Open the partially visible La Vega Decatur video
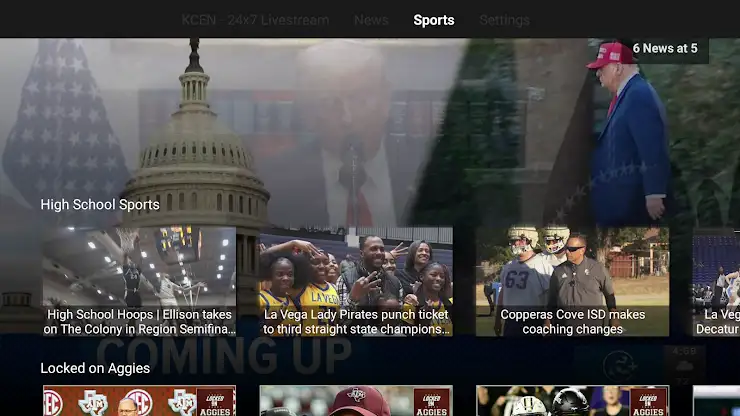The image size is (740, 416). click(x=716, y=282)
